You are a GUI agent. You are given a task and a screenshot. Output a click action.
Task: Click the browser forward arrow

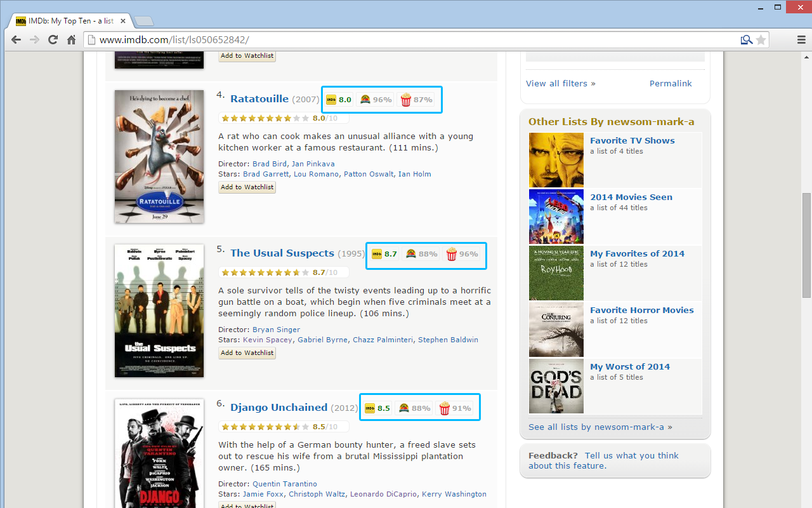pyautogui.click(x=35, y=40)
